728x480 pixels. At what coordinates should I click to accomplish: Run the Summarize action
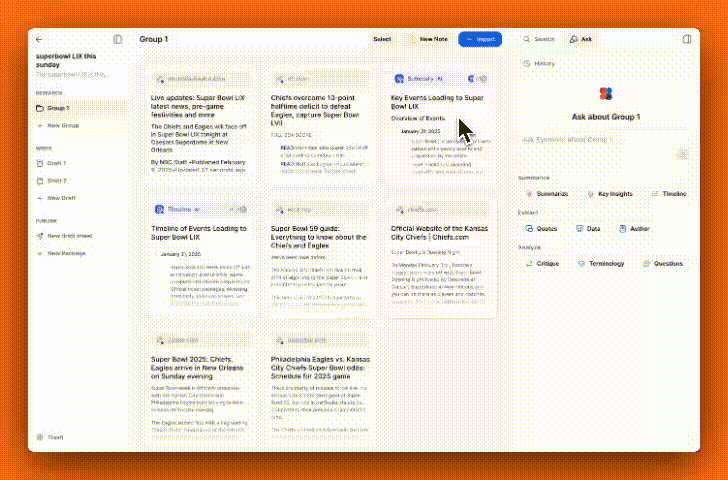click(547, 194)
